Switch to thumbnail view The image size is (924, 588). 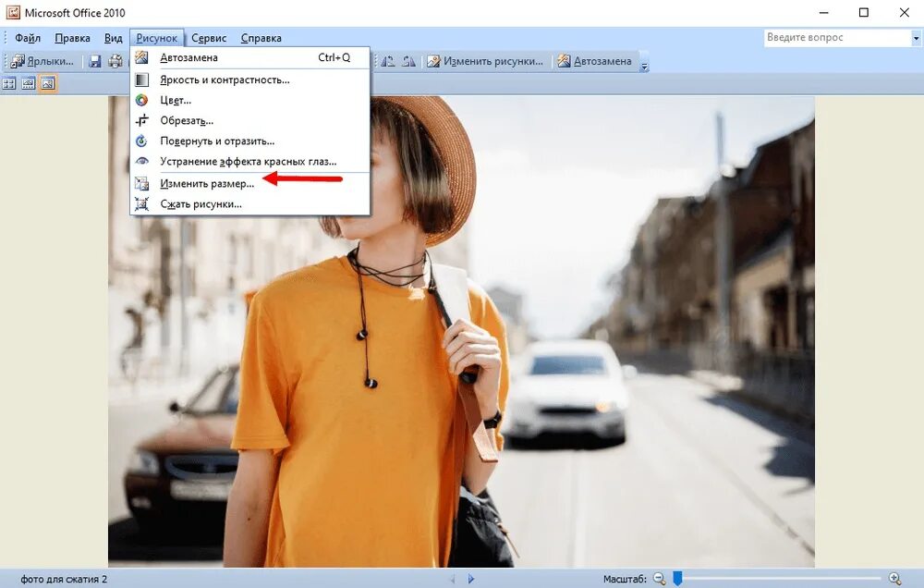9,84
